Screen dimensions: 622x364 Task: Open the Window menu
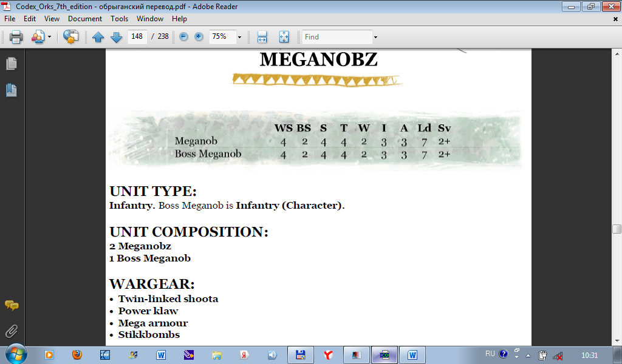[150, 19]
